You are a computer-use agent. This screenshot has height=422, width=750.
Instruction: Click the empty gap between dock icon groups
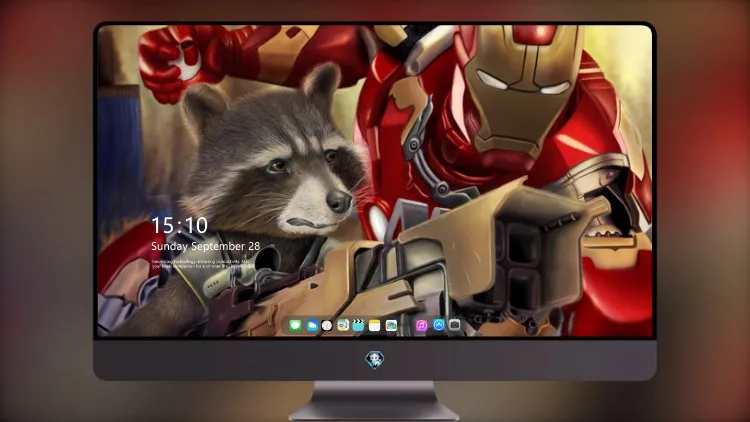tap(406, 326)
